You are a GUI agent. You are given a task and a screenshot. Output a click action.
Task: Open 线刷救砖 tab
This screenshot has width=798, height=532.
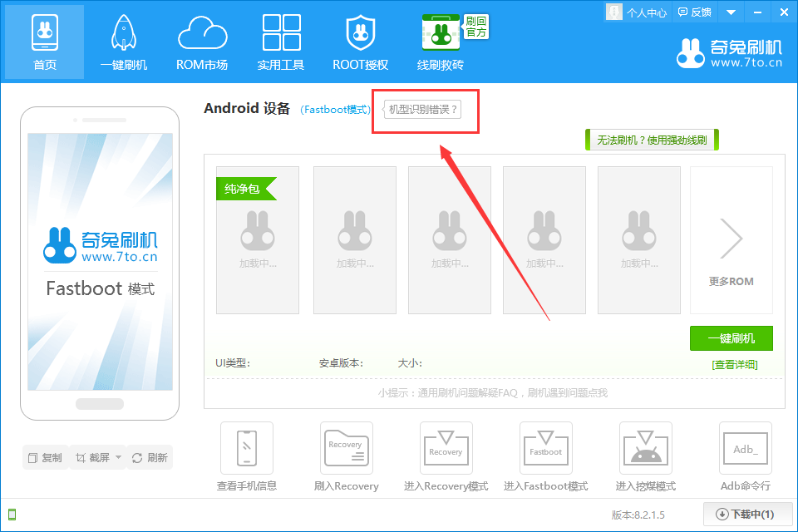(441, 42)
